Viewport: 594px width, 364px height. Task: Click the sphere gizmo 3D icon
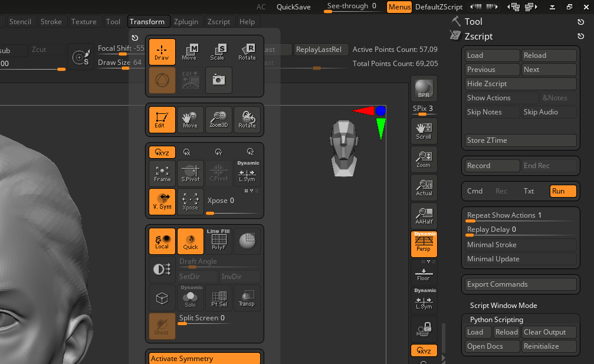click(162, 80)
